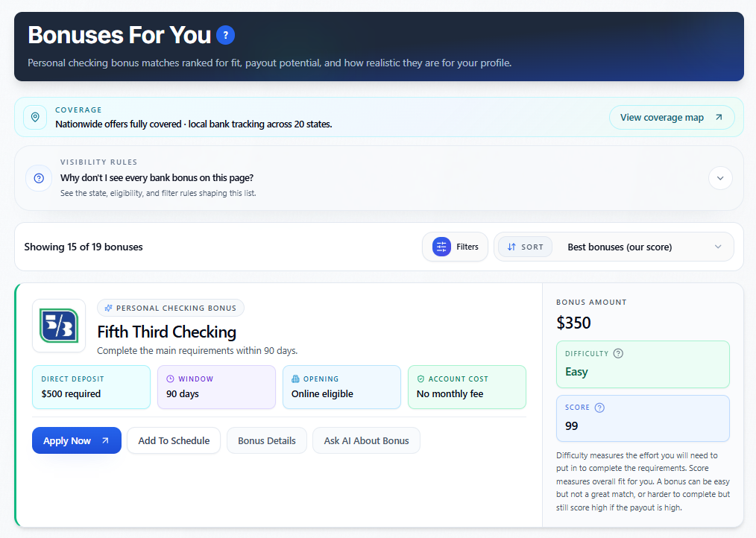Click the Personal Checking Bonus tag
This screenshot has height=538, width=756.
point(171,308)
